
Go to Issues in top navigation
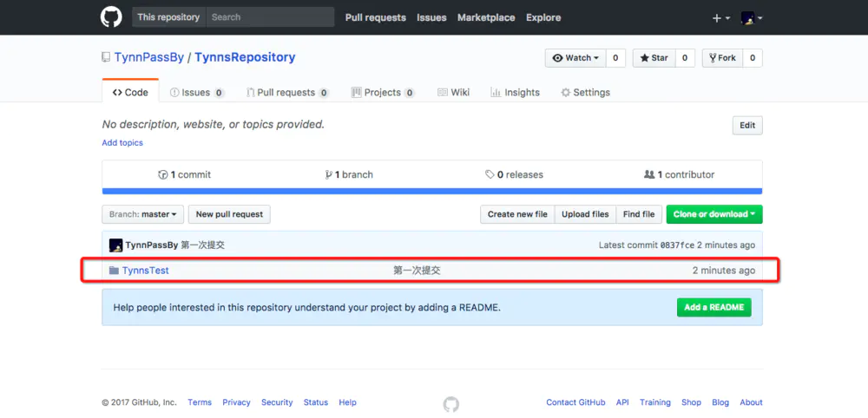point(431,17)
